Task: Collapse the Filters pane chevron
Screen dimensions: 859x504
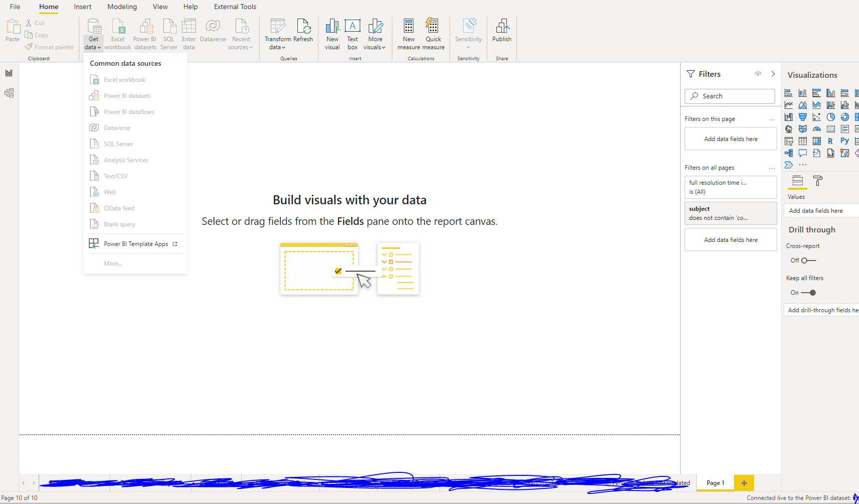Action: click(x=773, y=74)
